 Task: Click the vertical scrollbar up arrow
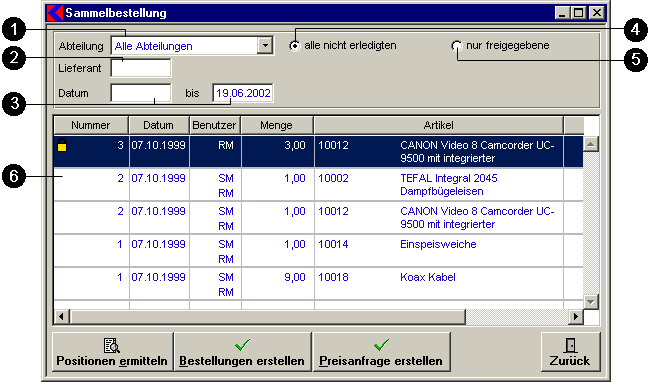(591, 144)
